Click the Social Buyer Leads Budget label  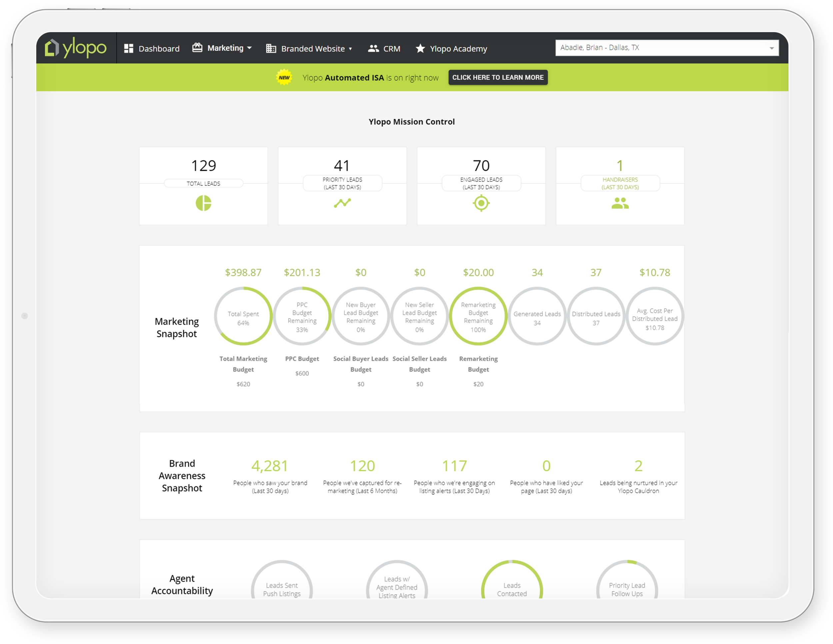[x=361, y=364]
